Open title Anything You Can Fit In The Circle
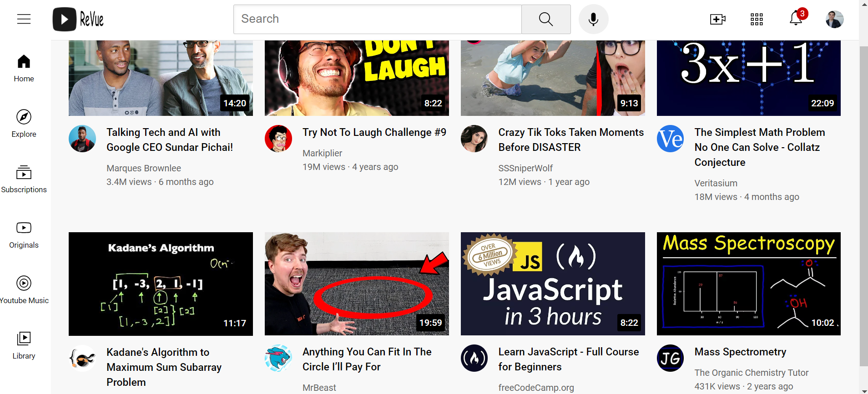Screen dimensions: 868x394 click(367, 359)
